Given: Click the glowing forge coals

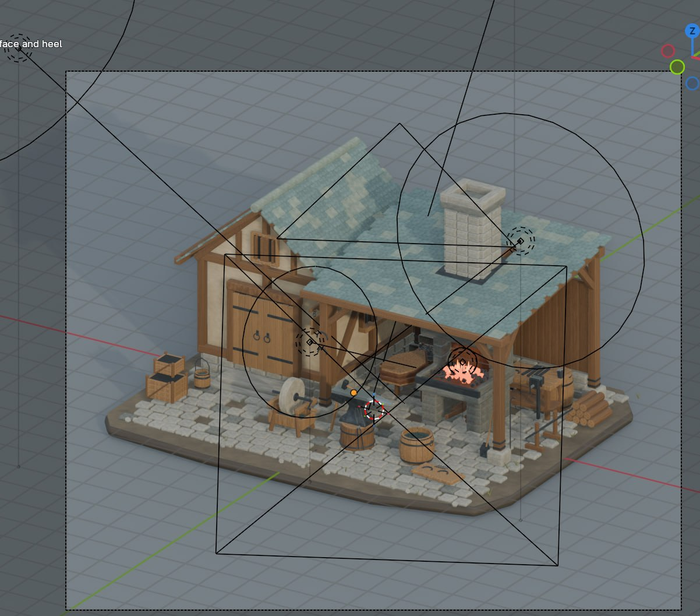Looking at the screenshot, I should point(464,371).
